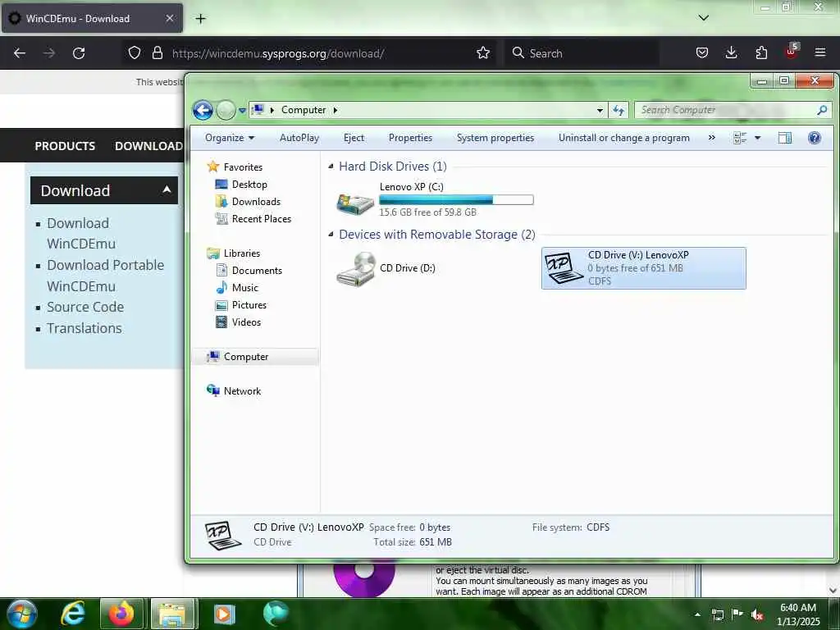Image resolution: width=840 pixels, height=630 pixels.
Task: List all Firefox tabs chevron
Action: 703,18
